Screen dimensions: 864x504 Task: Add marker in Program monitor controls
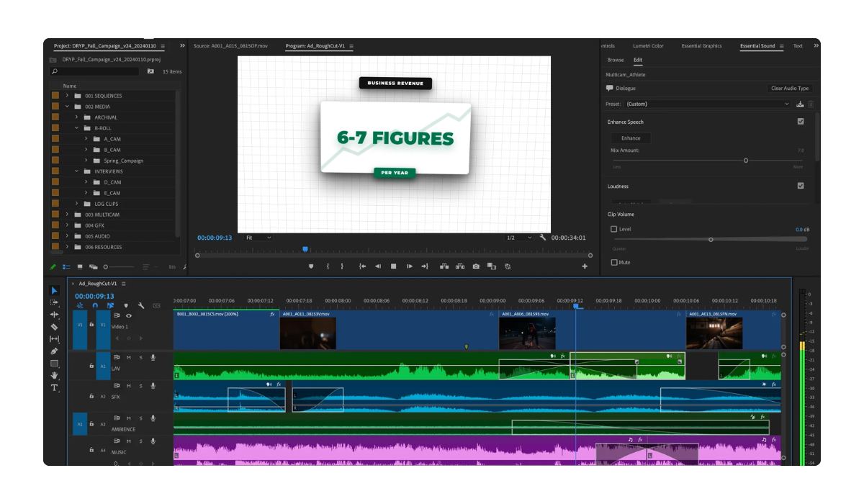[x=311, y=266]
